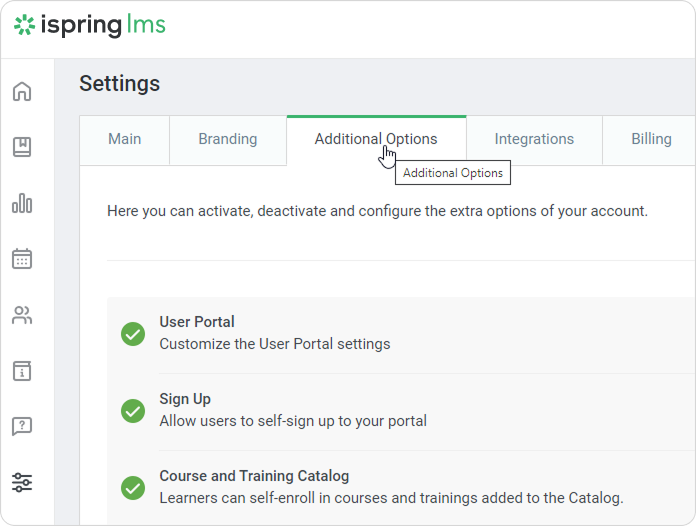
Task: Open the Users icon in sidebar
Action: click(x=22, y=316)
